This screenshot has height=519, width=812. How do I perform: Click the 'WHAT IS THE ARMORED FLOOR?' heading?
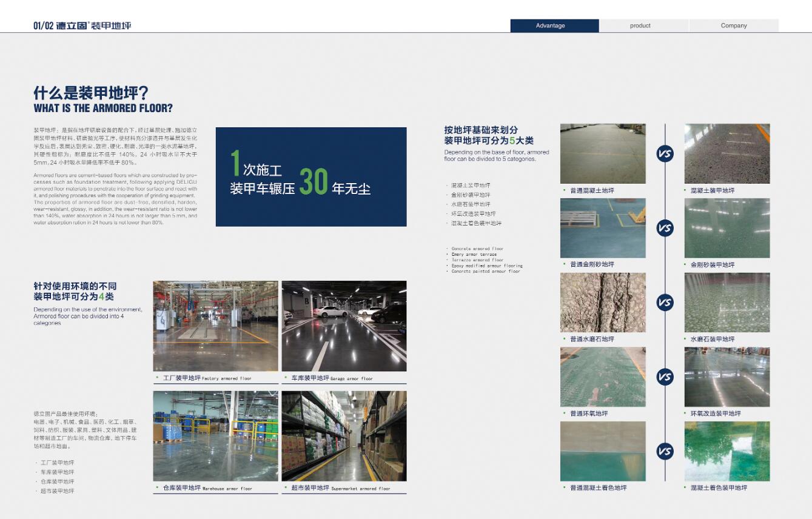pyautogui.click(x=103, y=109)
